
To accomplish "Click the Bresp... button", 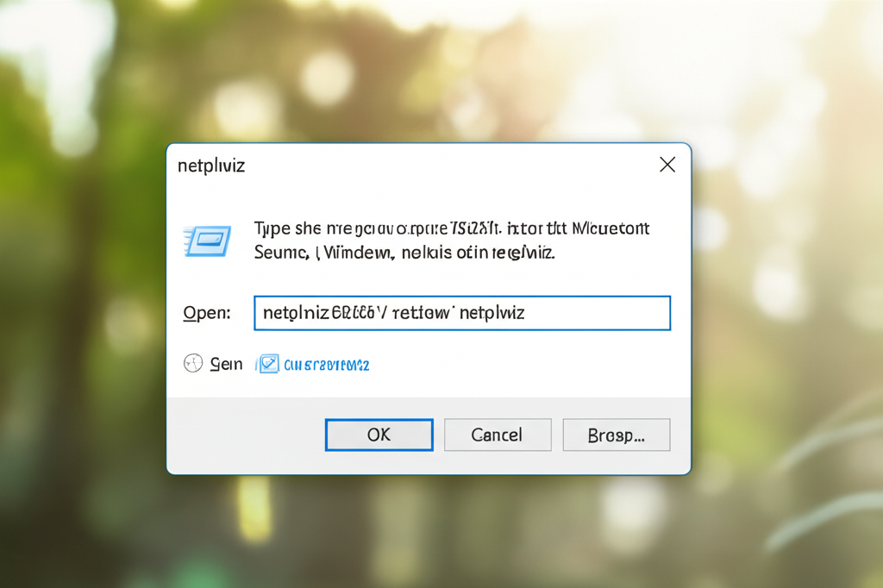I will pyautogui.click(x=616, y=435).
